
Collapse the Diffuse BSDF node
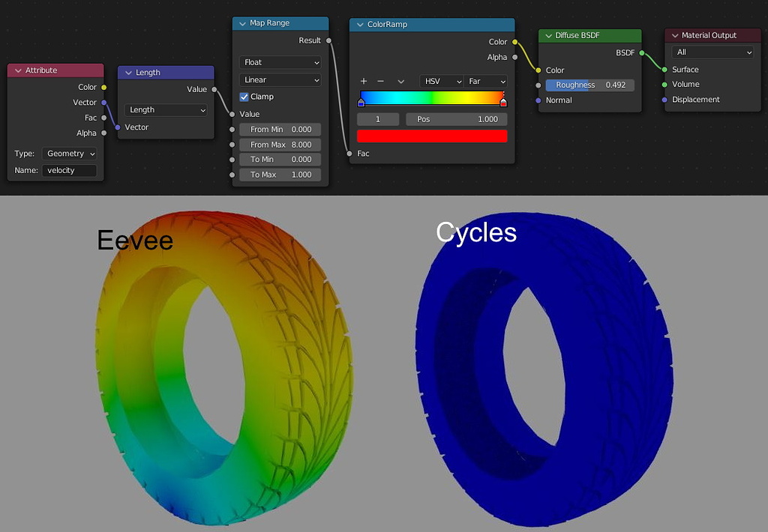(x=548, y=35)
